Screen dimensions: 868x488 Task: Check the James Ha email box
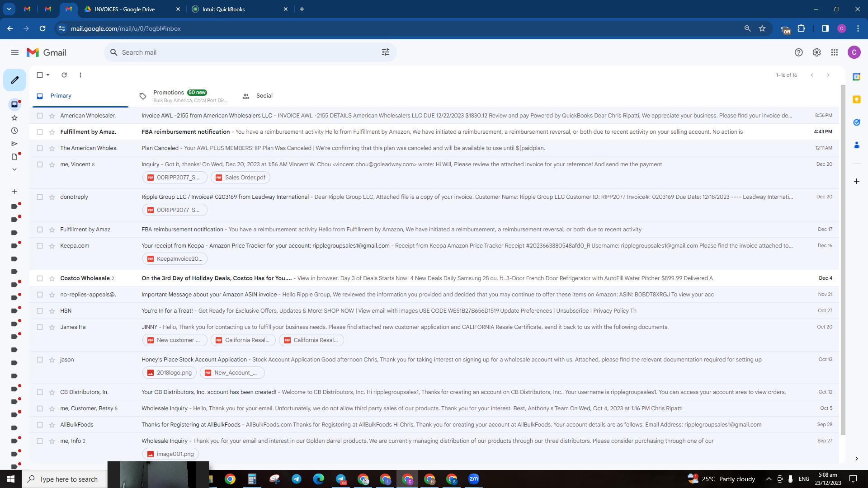[x=40, y=327]
